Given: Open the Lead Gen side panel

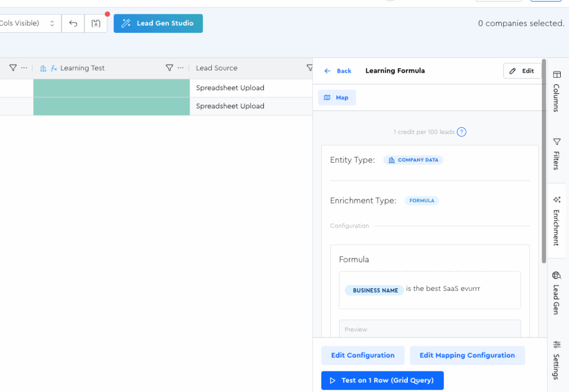Looking at the screenshot, I should [x=557, y=293].
